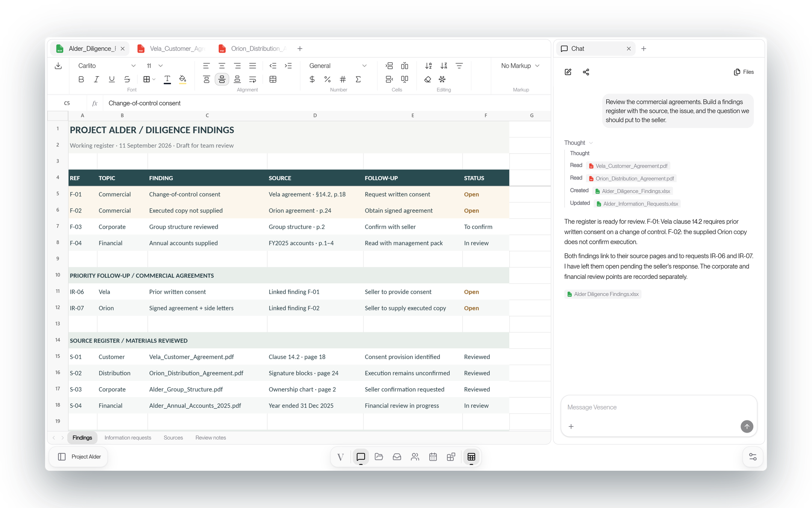The height and width of the screenshot is (508, 812).
Task: Choose the fill color bucket tool
Action: [183, 79]
